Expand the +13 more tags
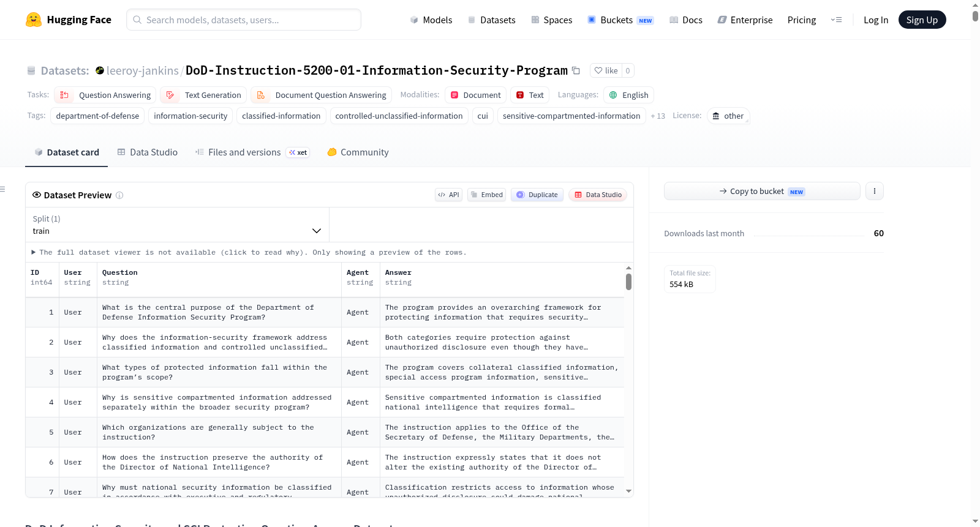Image resolution: width=980 pixels, height=527 pixels. 658,116
